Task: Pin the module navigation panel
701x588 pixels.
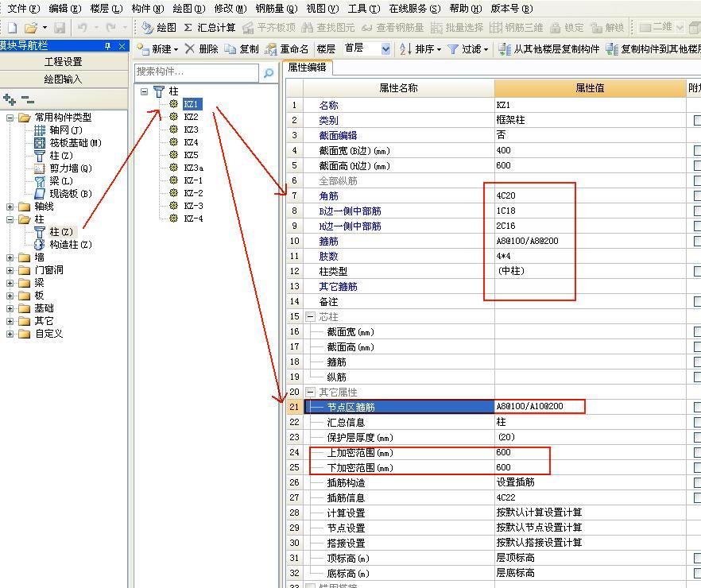Action: (108, 45)
